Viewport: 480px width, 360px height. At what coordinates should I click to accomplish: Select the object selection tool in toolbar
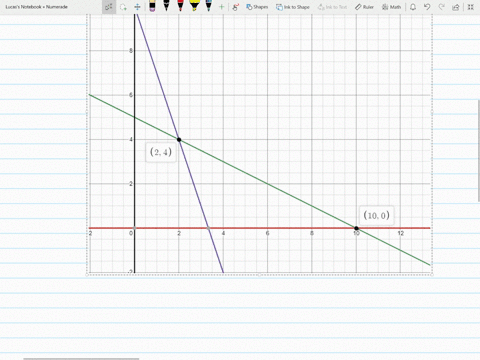[x=109, y=7]
